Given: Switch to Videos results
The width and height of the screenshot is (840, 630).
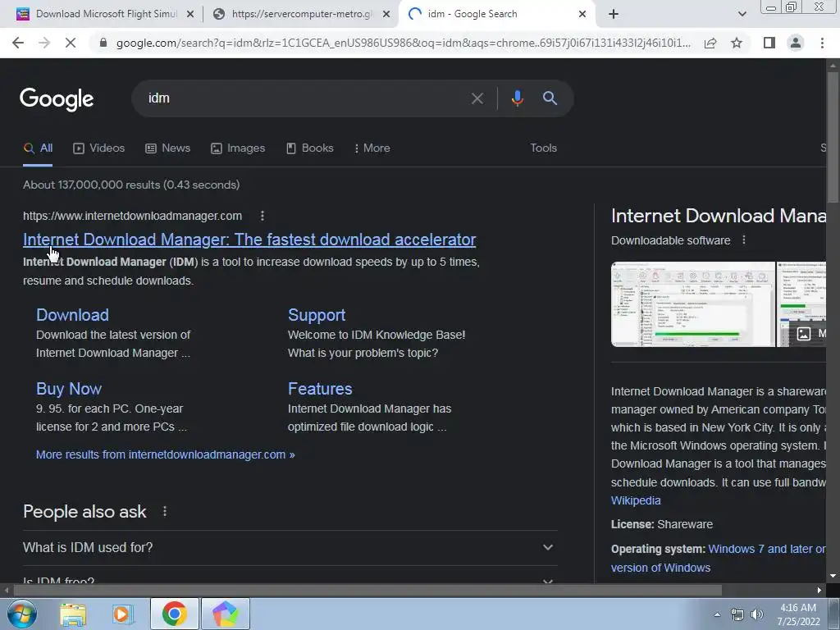Looking at the screenshot, I should tap(99, 148).
